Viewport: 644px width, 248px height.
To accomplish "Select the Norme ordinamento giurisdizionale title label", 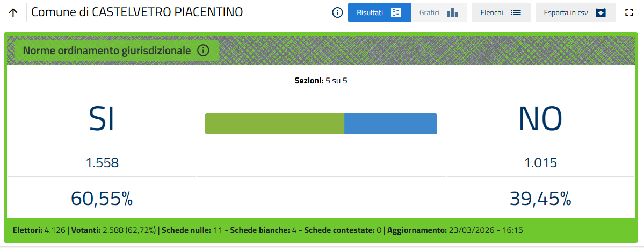I will pos(107,51).
